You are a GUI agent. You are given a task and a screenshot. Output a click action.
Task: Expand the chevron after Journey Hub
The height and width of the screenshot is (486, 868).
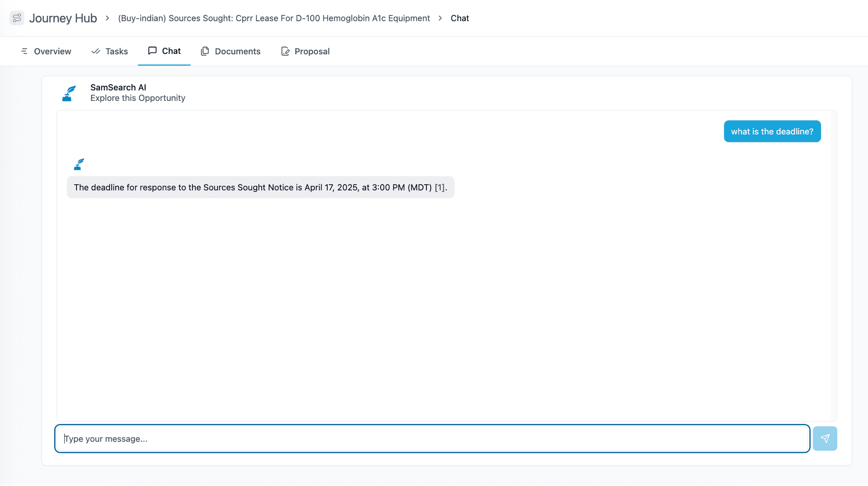point(107,18)
